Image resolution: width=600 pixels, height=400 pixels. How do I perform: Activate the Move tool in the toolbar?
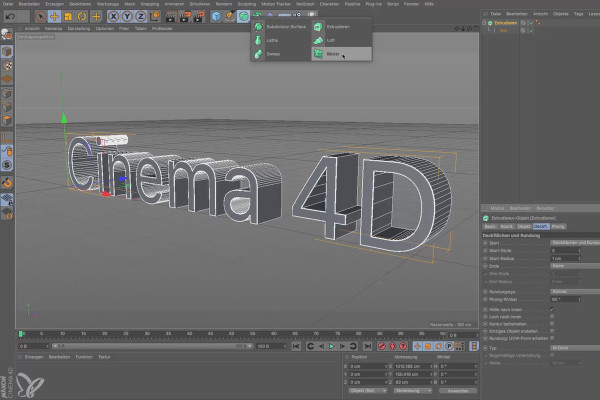[x=54, y=16]
